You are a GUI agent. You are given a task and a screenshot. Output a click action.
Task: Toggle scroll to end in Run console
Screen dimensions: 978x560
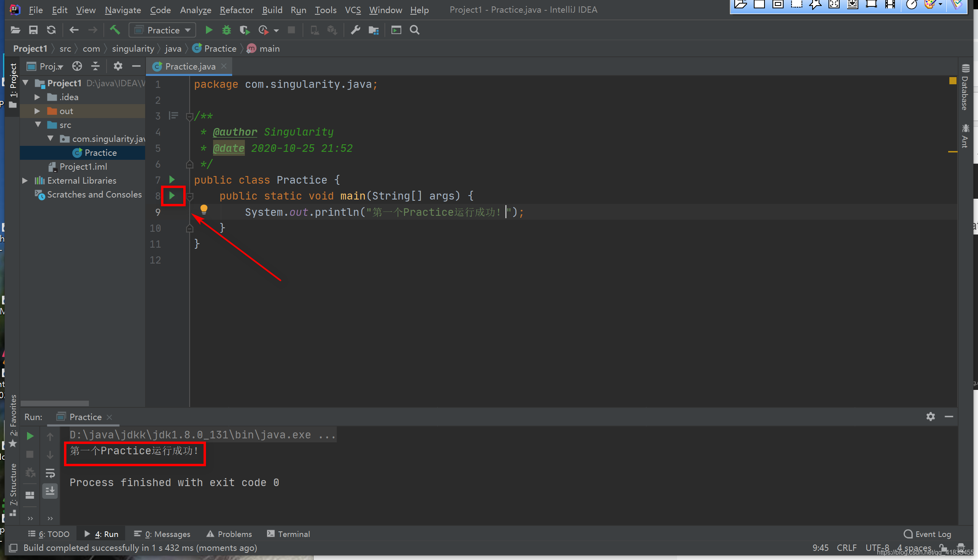[50, 491]
